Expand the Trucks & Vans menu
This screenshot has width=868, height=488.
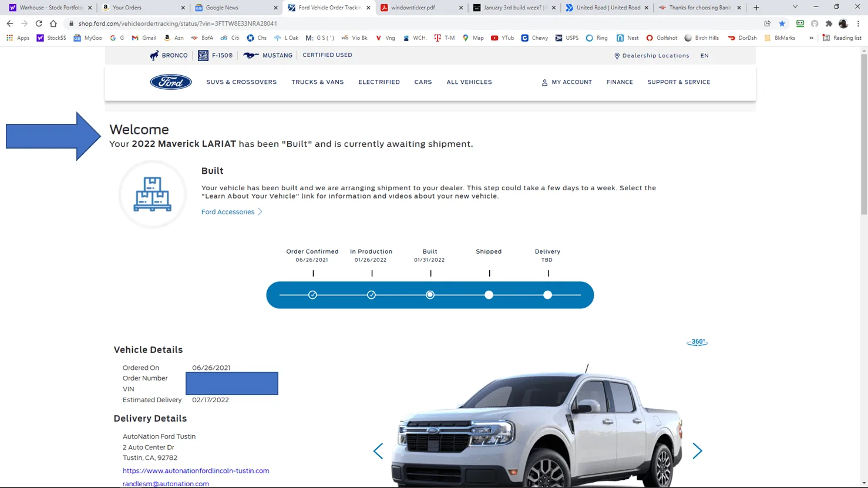(318, 82)
